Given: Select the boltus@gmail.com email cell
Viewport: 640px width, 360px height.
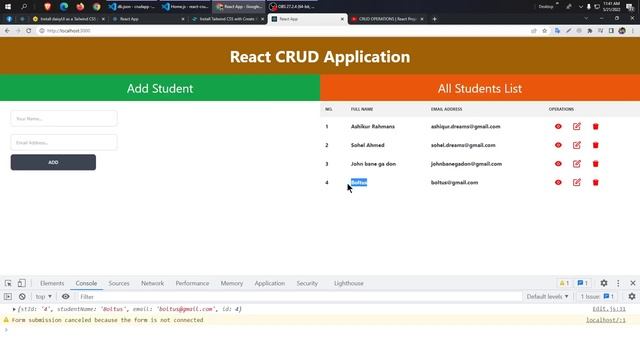Looking at the screenshot, I should point(454,182).
